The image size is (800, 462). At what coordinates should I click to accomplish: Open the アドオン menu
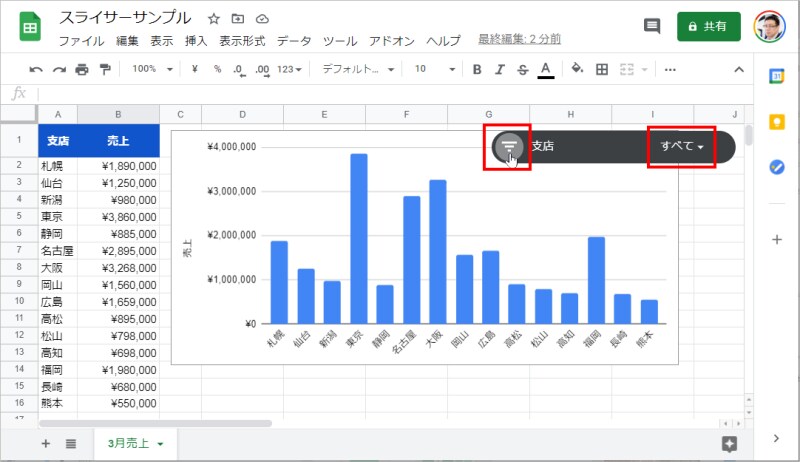tap(392, 41)
